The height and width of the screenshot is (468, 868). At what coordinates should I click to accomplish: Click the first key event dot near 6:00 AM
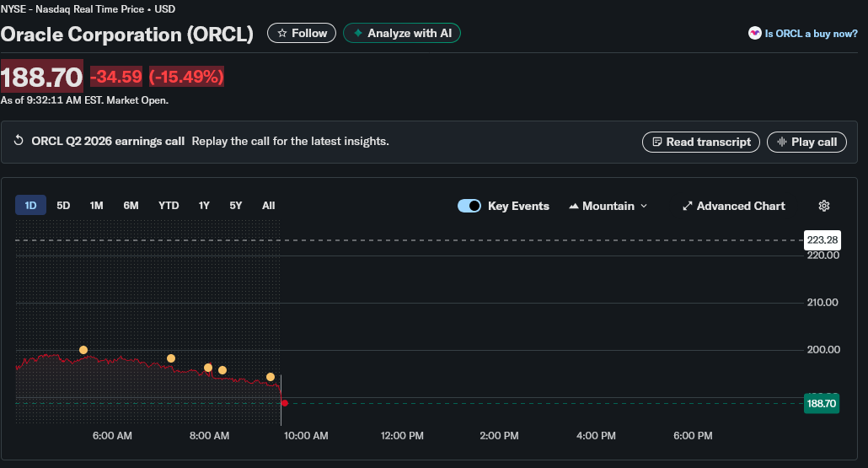pos(83,350)
